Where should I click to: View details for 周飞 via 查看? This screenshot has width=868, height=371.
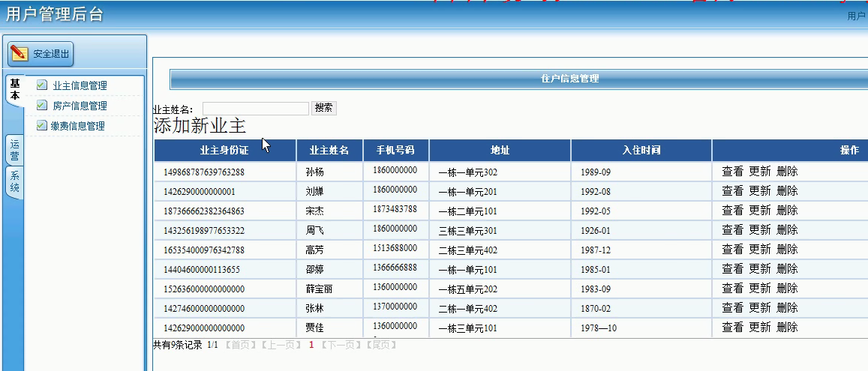(x=732, y=229)
